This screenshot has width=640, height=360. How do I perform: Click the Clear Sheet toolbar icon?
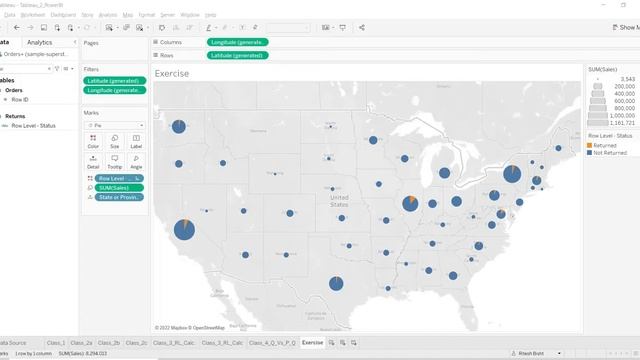140,28
